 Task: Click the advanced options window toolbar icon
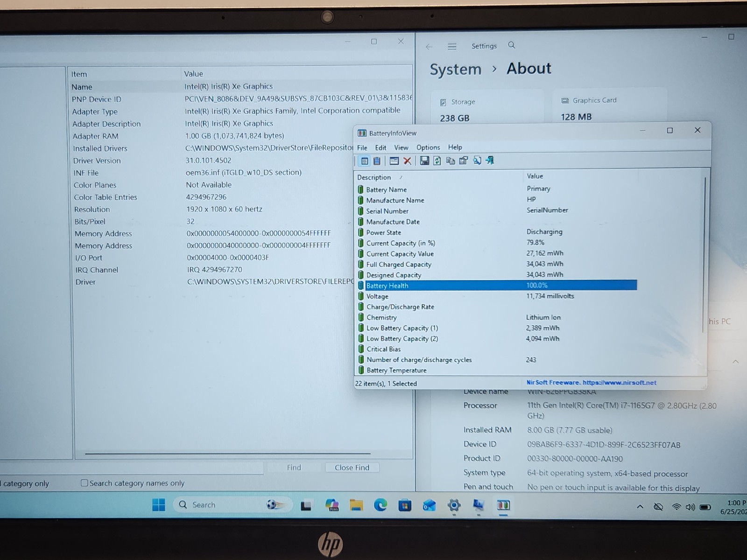[x=394, y=161]
